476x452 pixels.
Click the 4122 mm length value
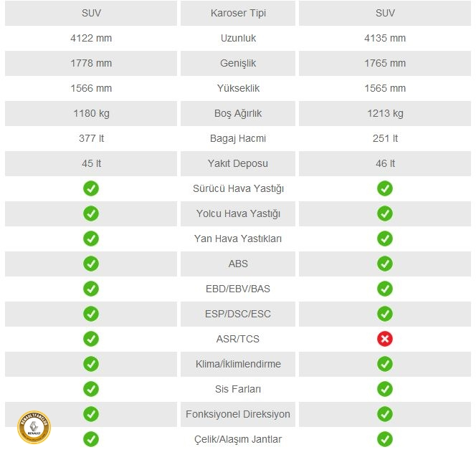pos(91,38)
